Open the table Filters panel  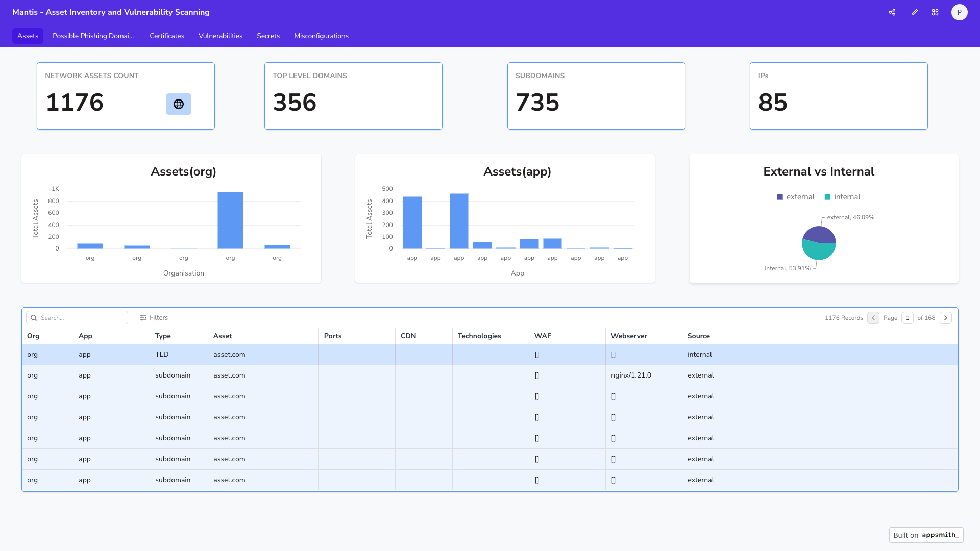pos(154,318)
